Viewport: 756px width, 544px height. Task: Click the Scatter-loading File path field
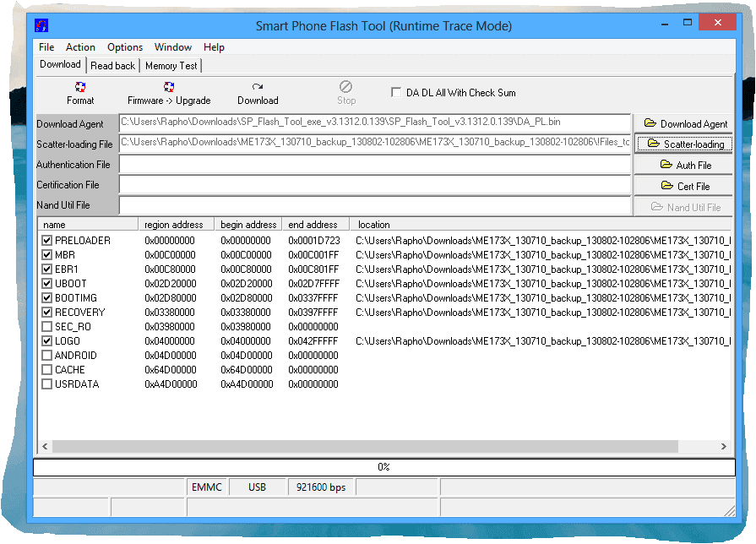tap(375, 144)
